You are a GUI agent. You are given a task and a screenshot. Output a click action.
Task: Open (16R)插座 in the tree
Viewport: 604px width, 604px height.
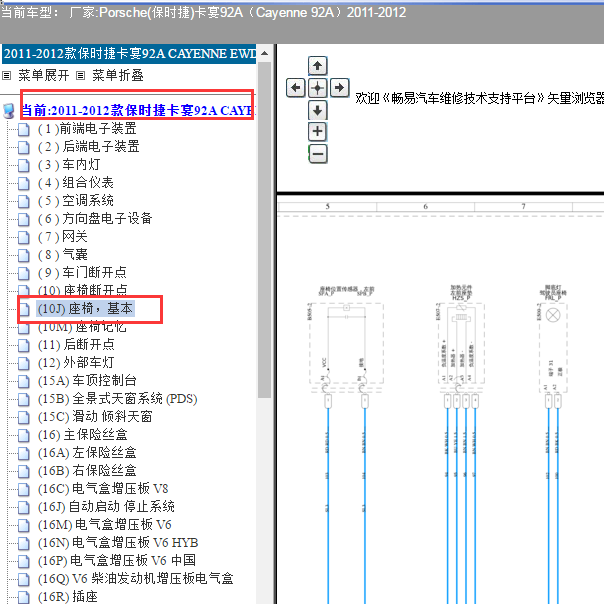(67, 596)
